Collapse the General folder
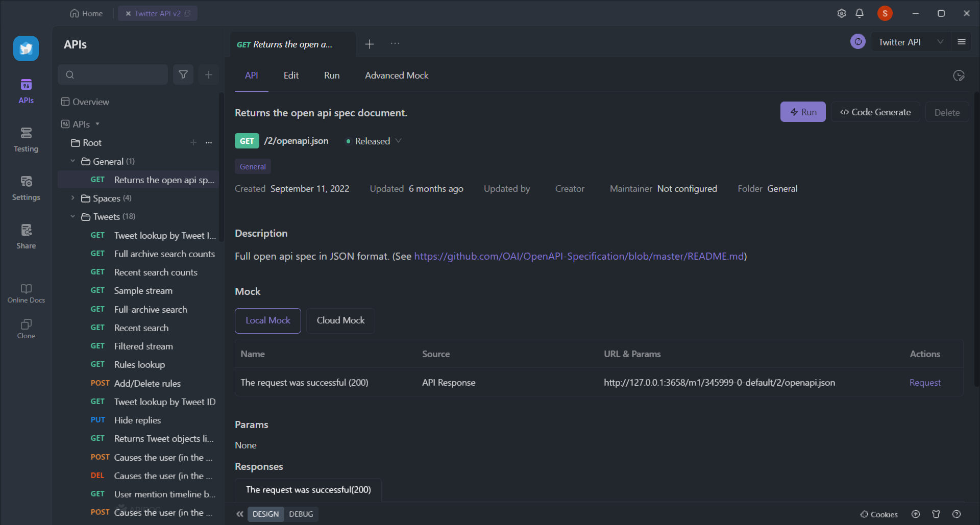Screen dimensions: 980x525 pyautogui.click(x=72, y=161)
